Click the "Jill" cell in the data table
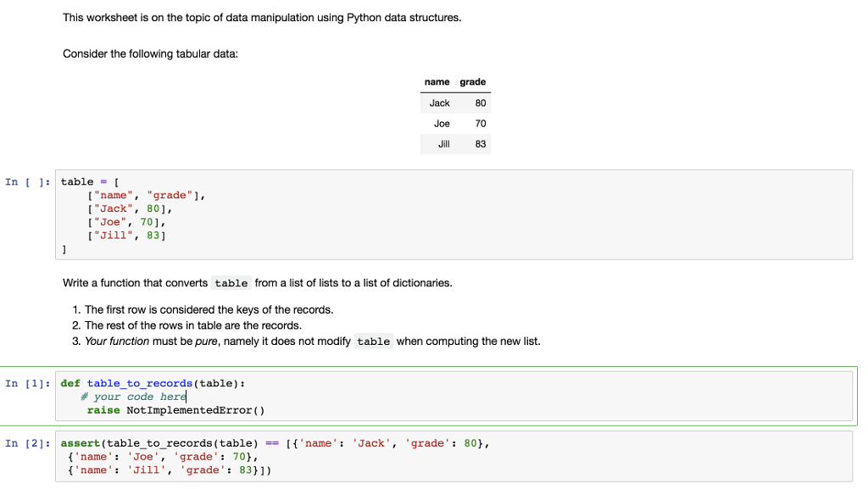Viewport: 868px width, 489px height. 443,144
